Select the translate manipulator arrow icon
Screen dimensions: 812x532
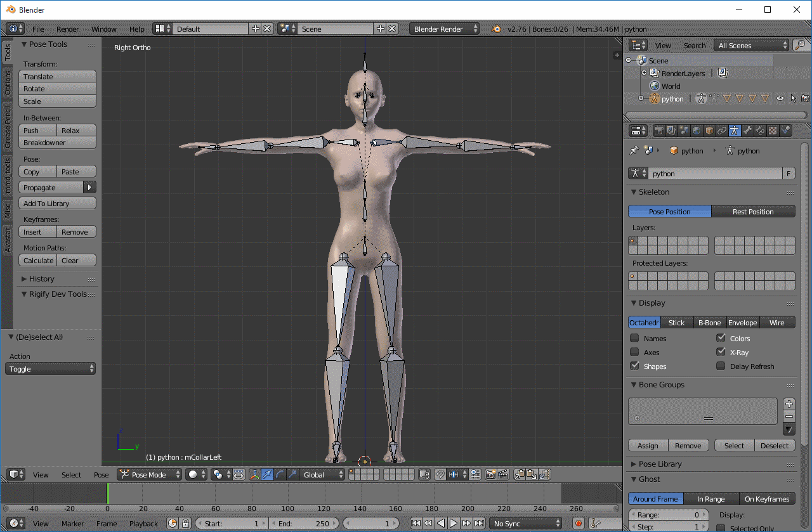coord(267,474)
